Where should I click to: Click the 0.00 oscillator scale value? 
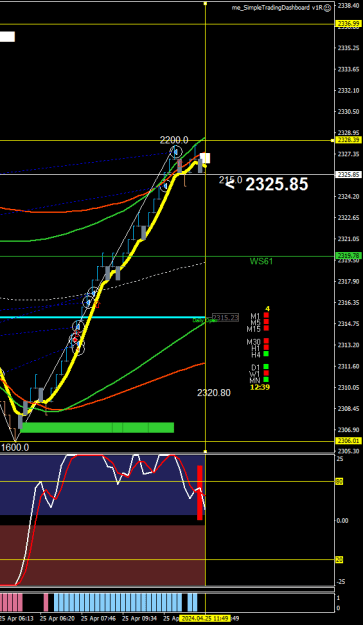click(x=343, y=521)
